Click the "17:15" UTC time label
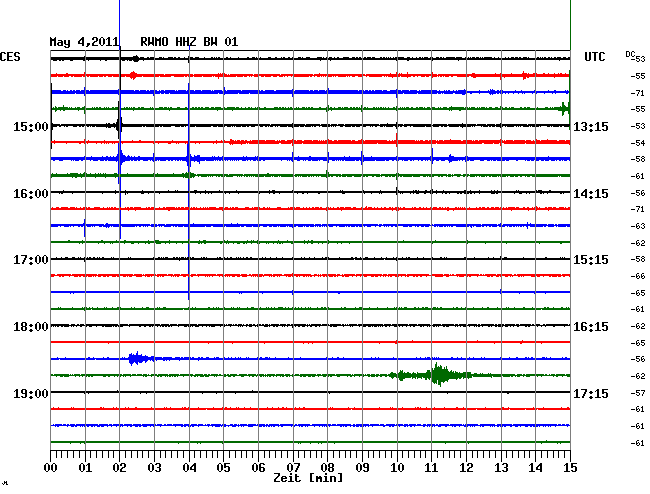Image resolution: width=650 pixels, height=494 pixels. (x=591, y=393)
